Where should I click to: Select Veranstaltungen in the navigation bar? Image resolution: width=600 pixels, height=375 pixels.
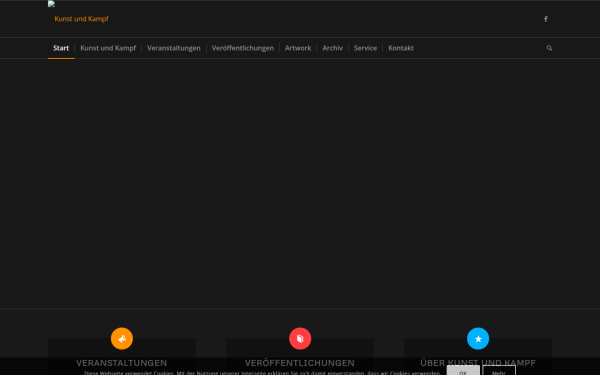tap(174, 48)
